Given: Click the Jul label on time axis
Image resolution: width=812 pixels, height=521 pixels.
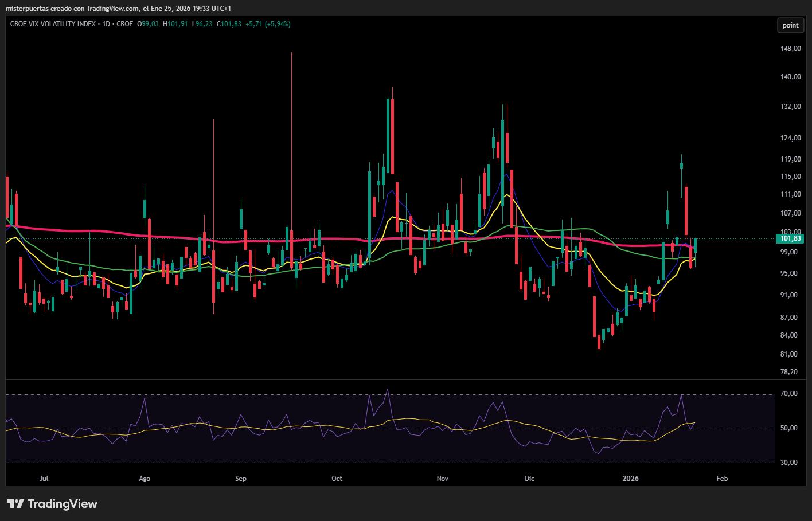Looking at the screenshot, I should (x=44, y=479).
